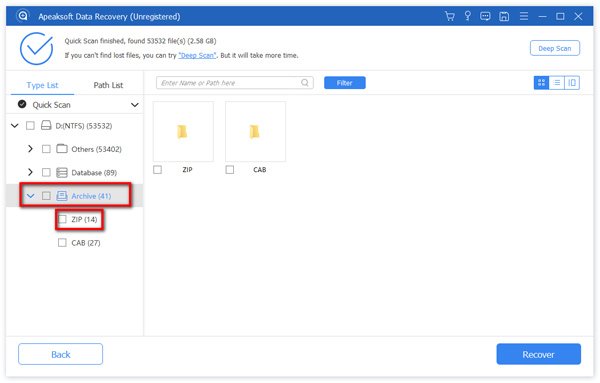The height and width of the screenshot is (383, 600).
Task: Click the key register icon
Action: [x=467, y=16]
